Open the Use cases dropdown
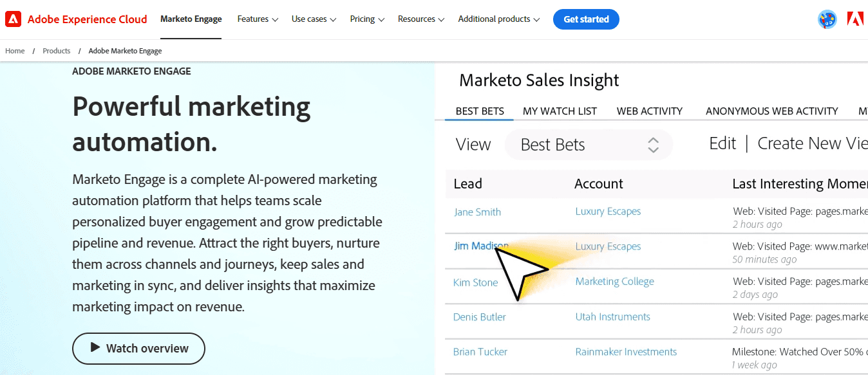 click(313, 19)
